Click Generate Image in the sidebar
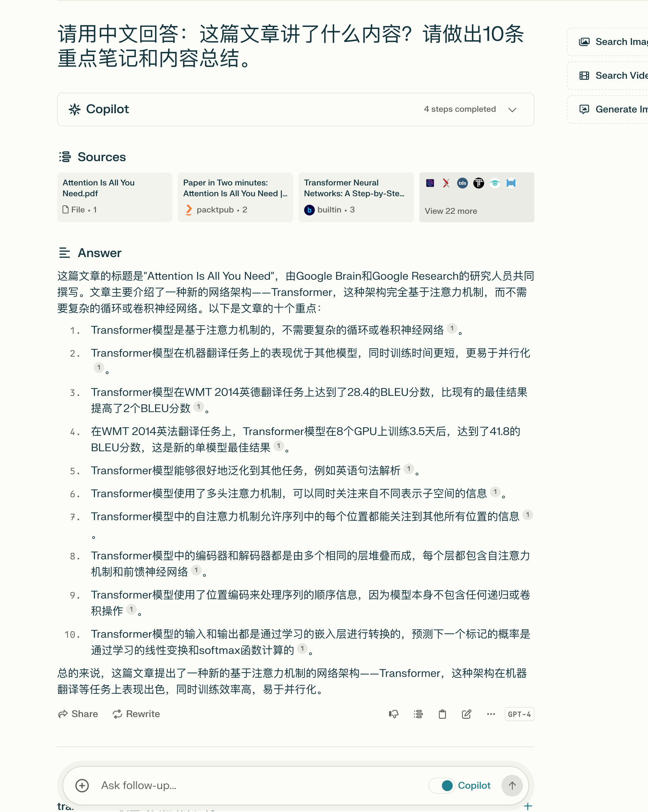 [608, 109]
